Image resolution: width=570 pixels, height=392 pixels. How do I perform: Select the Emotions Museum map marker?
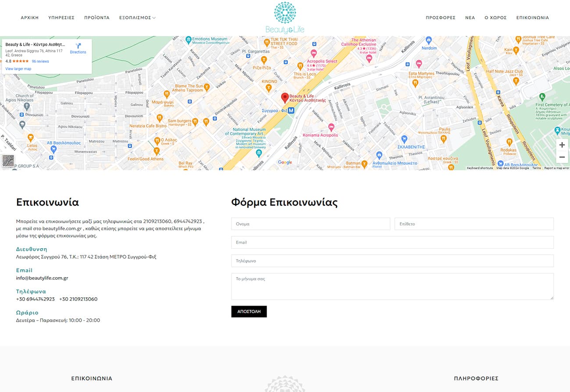tap(189, 40)
